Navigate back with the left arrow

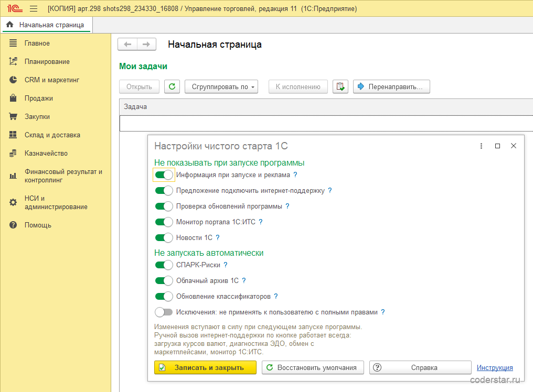pyautogui.click(x=127, y=44)
